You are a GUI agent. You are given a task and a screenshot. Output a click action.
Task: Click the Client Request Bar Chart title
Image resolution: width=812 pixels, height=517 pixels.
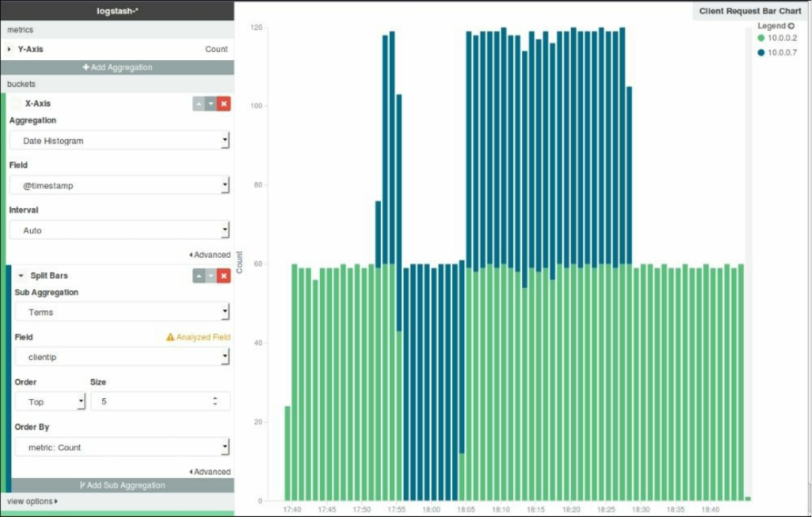750,11
